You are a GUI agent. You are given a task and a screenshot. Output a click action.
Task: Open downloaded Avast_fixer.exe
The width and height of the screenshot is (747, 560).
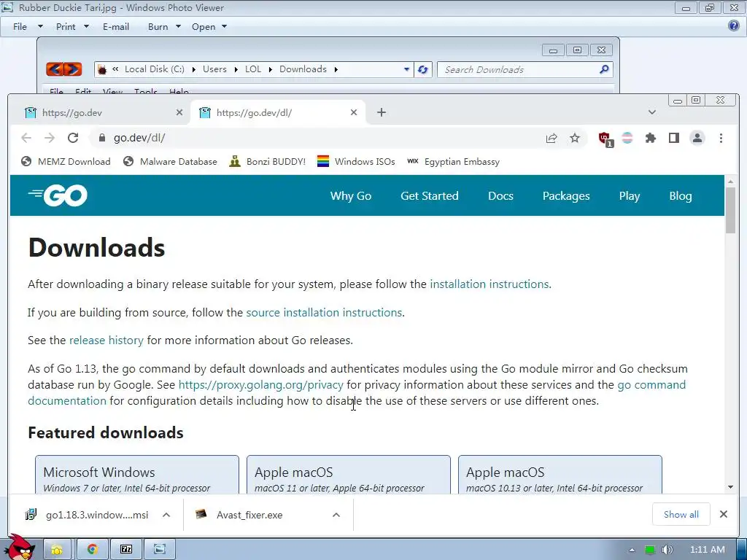pos(239,515)
